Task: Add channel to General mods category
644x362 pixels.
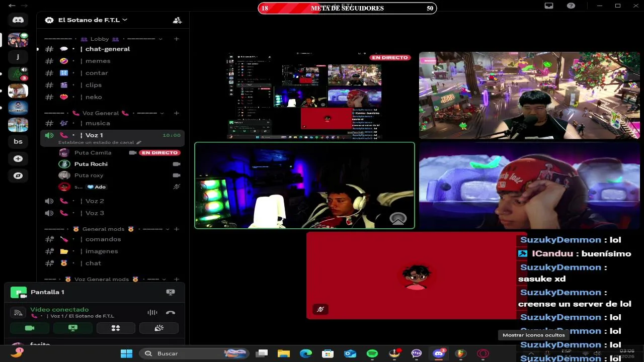Action: (x=177, y=229)
